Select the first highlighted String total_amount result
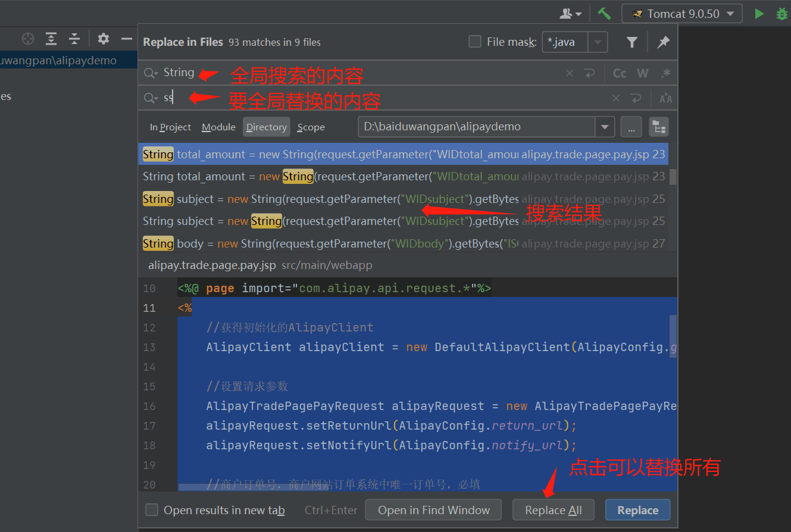 pyautogui.click(x=403, y=154)
